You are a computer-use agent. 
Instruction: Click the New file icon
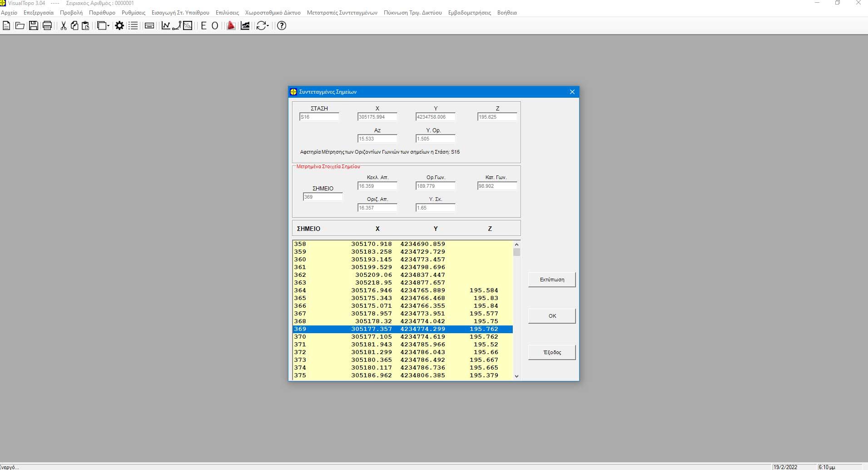(6, 26)
